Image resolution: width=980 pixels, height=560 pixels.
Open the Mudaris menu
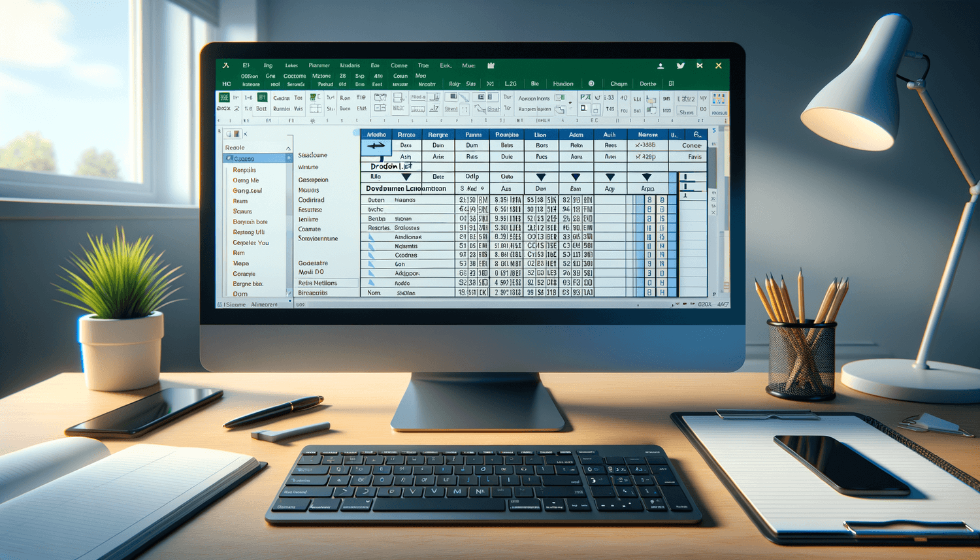click(350, 66)
